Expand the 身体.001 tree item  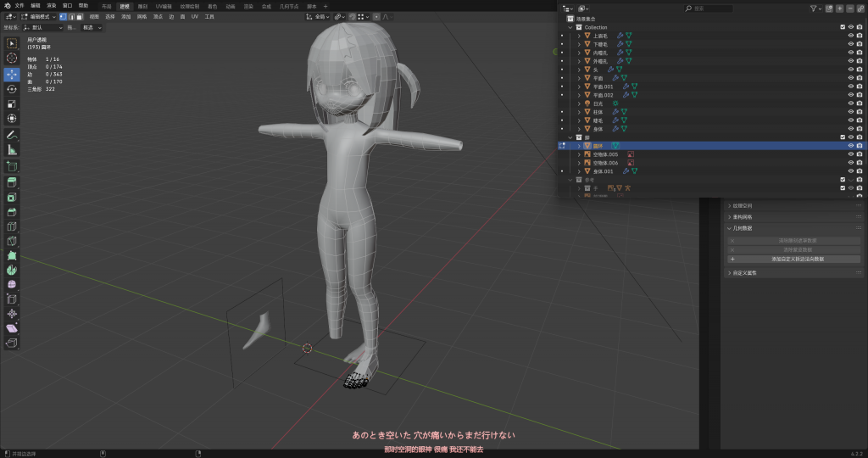pyautogui.click(x=579, y=171)
